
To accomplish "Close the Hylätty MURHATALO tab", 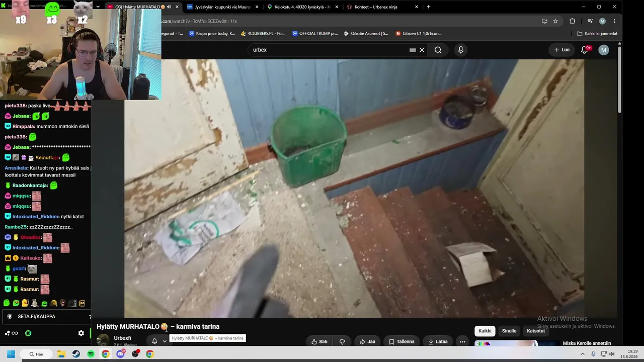I will pyautogui.click(x=177, y=7).
